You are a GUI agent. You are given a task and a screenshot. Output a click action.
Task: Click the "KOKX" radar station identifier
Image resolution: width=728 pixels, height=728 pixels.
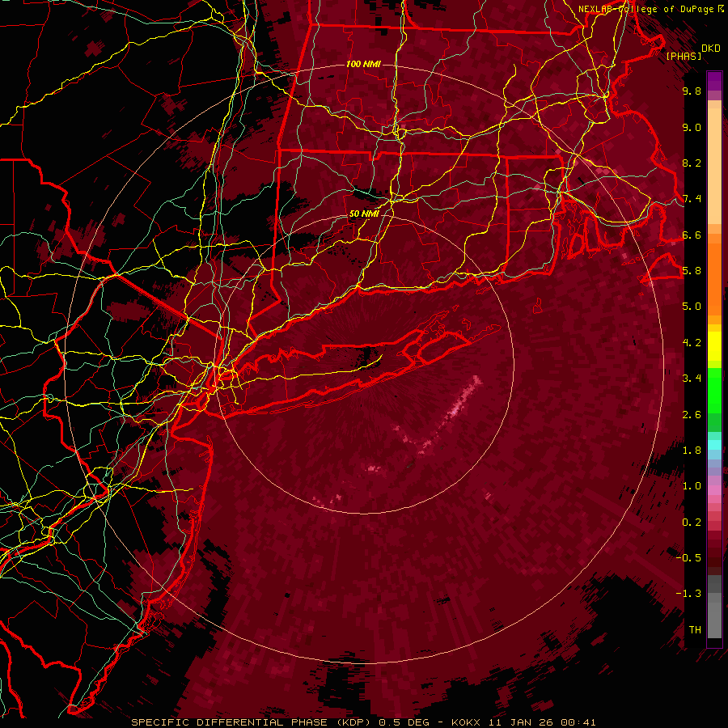point(466,722)
